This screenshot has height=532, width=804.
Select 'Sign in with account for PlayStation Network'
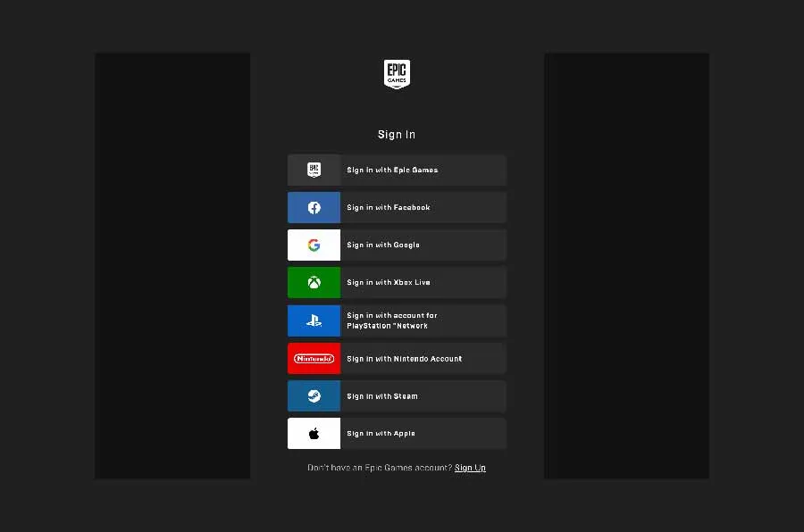392,320
